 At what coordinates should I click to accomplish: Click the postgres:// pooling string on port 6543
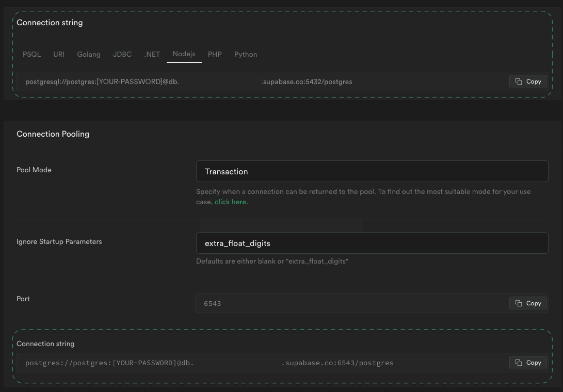[x=209, y=363]
